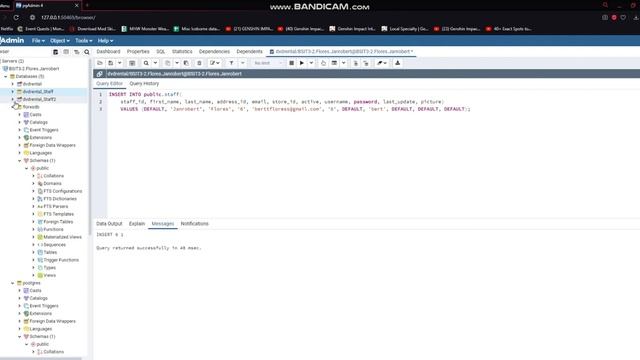Expand the Extensions node under first database
The image size is (640, 360).
point(20,138)
